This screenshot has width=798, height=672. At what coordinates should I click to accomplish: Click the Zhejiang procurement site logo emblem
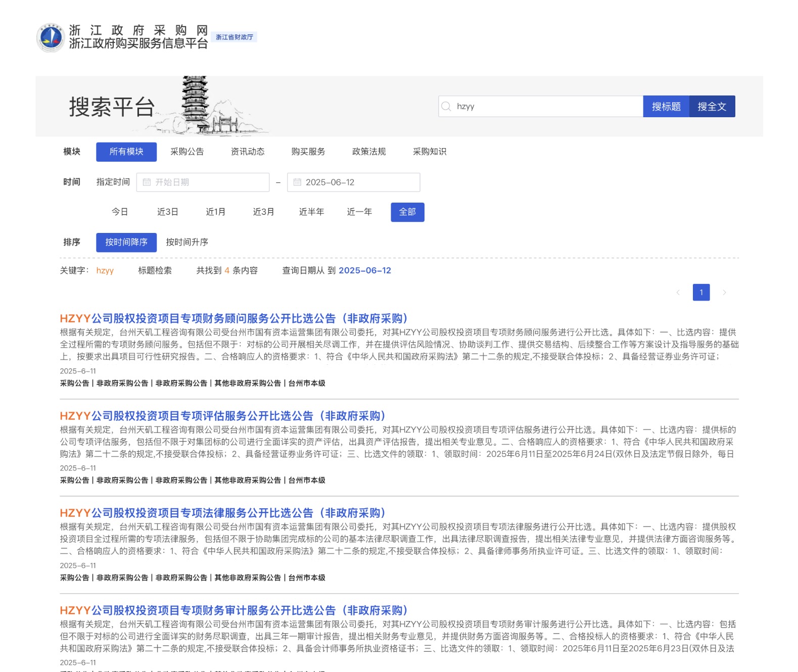pyautogui.click(x=51, y=37)
